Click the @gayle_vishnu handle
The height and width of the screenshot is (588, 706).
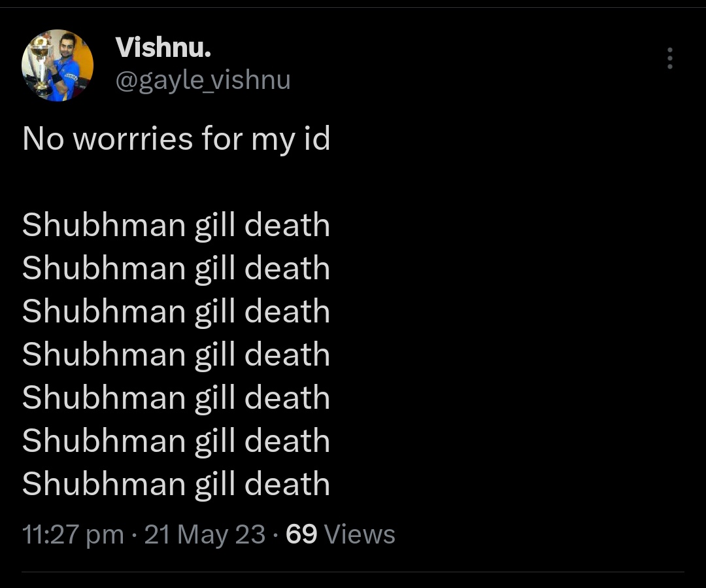pyautogui.click(x=203, y=80)
